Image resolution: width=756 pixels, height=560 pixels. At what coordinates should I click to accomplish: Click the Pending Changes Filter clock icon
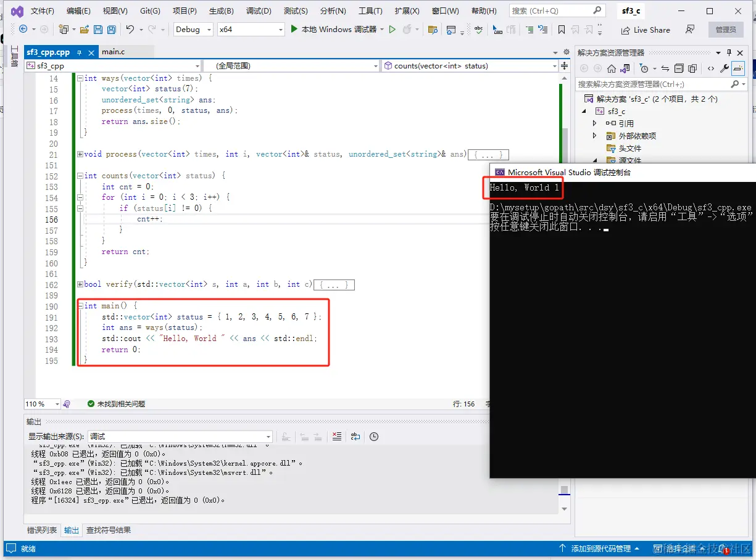(644, 68)
